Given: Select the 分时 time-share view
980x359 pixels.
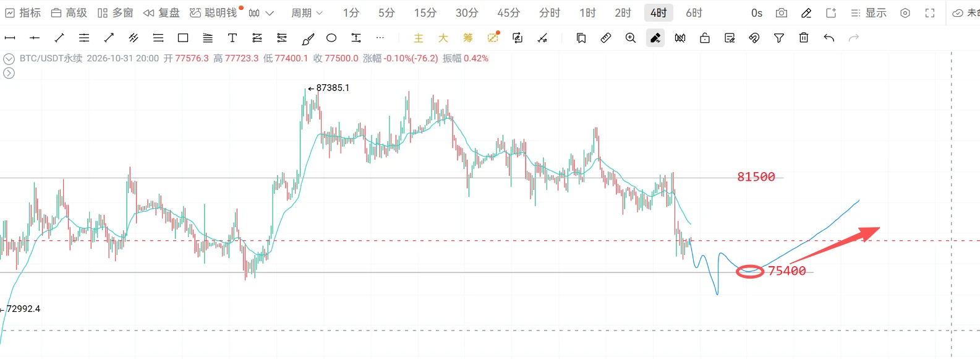Looking at the screenshot, I should coord(550,13).
